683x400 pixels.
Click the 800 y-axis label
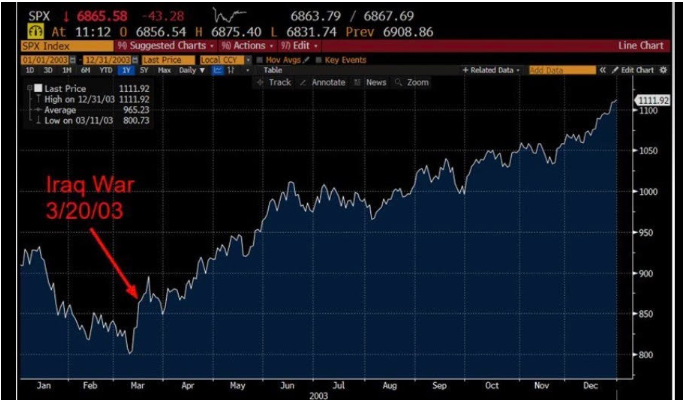click(647, 355)
